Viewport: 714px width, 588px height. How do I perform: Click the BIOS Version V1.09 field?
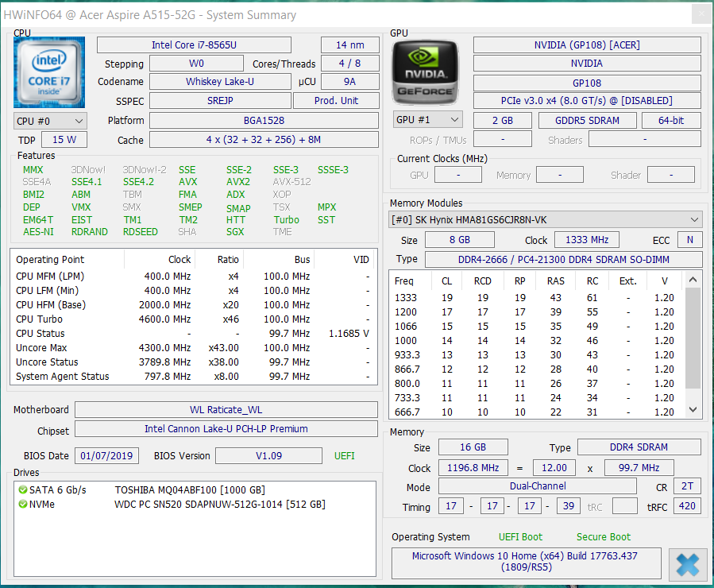click(268, 456)
